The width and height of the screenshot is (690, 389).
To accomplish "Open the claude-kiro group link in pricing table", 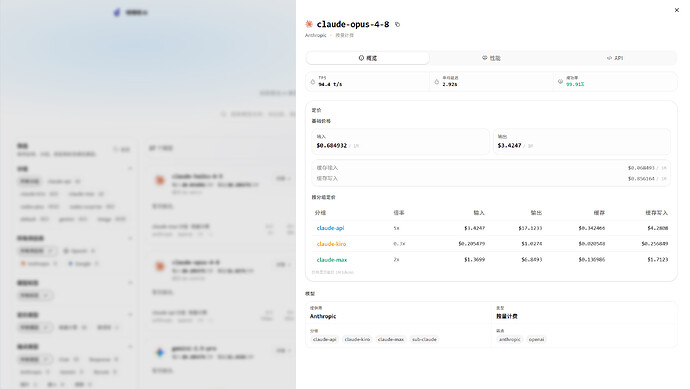I will click(x=331, y=244).
